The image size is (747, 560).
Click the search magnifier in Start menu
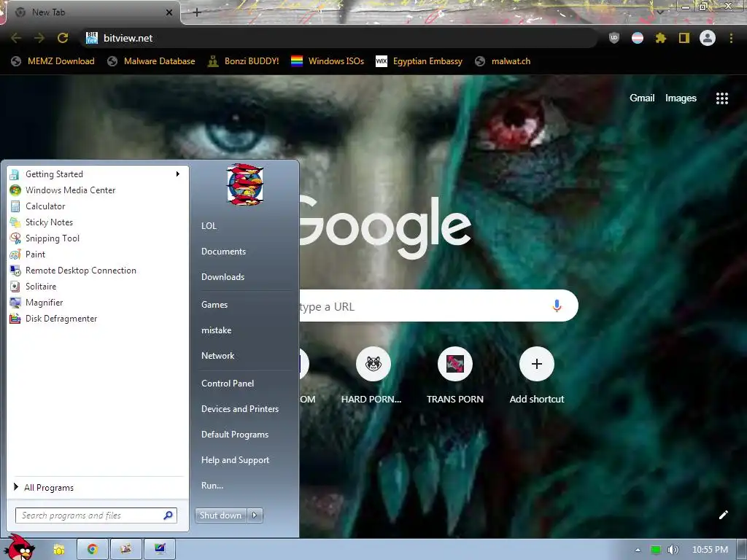pos(169,516)
